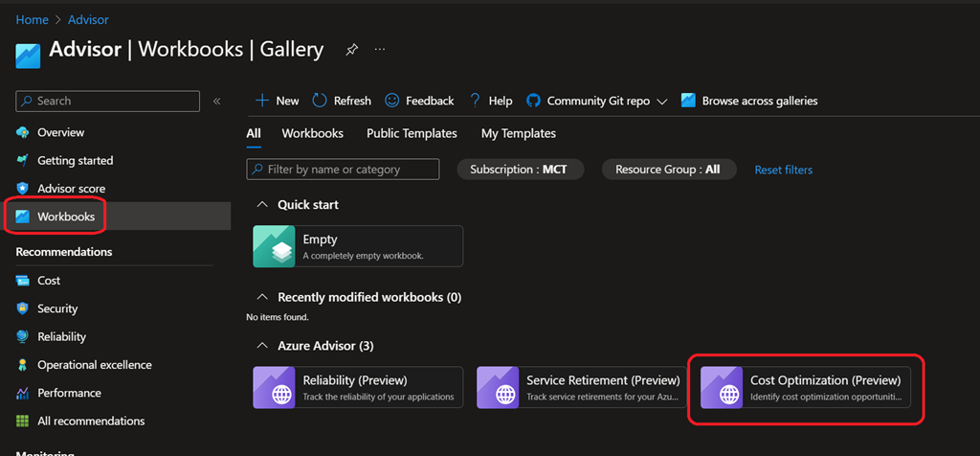Pin the Advisor Workbooks page
Image resolution: width=980 pixels, height=456 pixels.
click(x=352, y=49)
